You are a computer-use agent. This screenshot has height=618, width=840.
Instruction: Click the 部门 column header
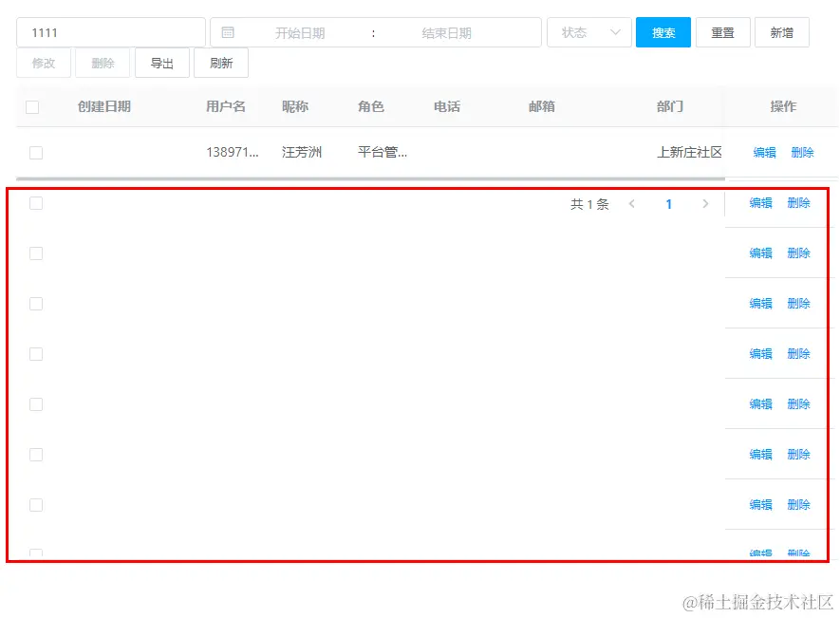pos(669,107)
